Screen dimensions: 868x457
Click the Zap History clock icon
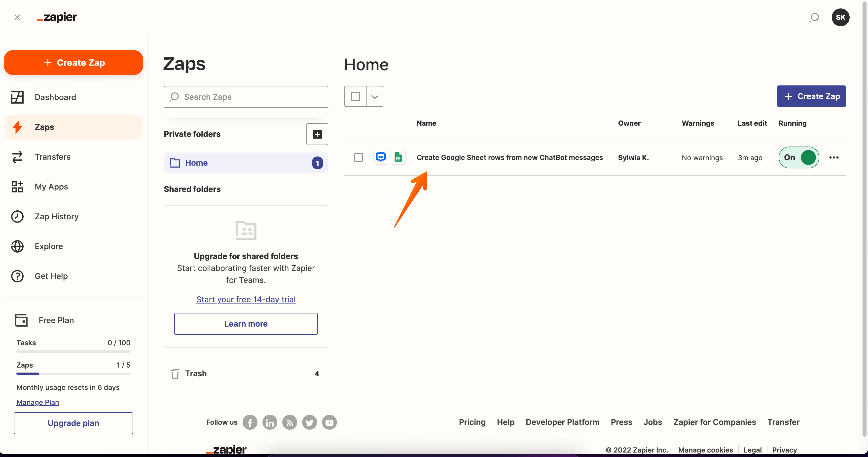tap(17, 216)
